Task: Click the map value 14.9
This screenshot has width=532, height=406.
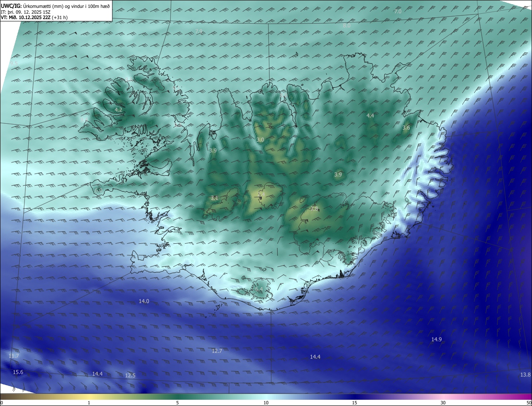Action: click(436, 340)
